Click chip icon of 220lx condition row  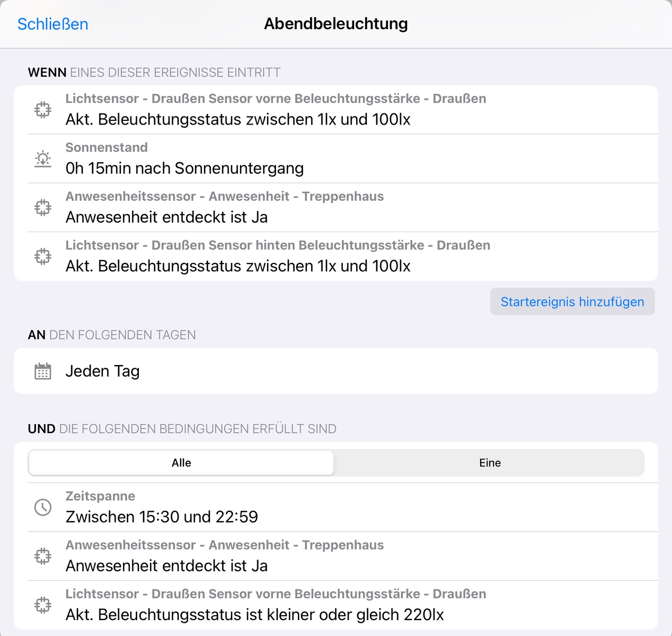point(43,605)
